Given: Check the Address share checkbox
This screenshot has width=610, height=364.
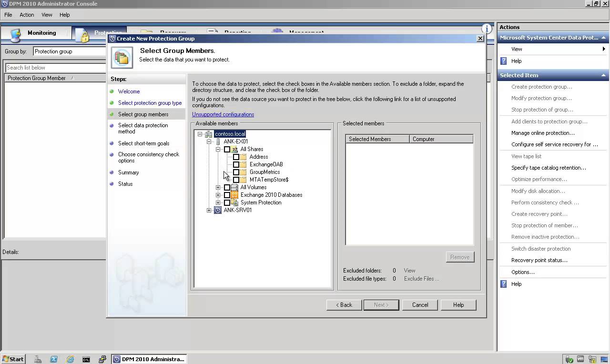Looking at the screenshot, I should [236, 157].
